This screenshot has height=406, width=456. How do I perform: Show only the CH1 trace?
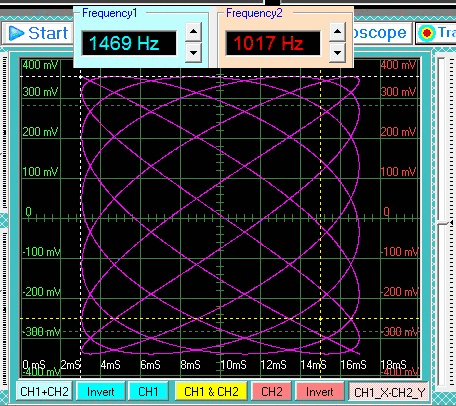pyautogui.click(x=148, y=391)
